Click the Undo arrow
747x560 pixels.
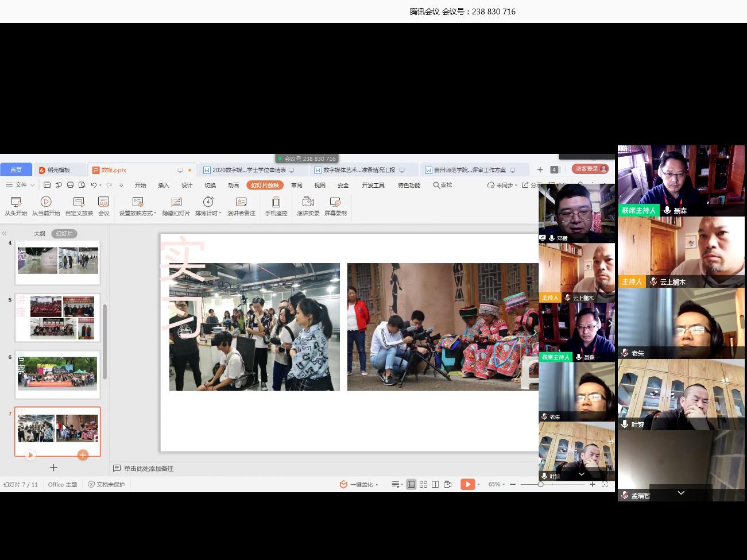(x=94, y=185)
